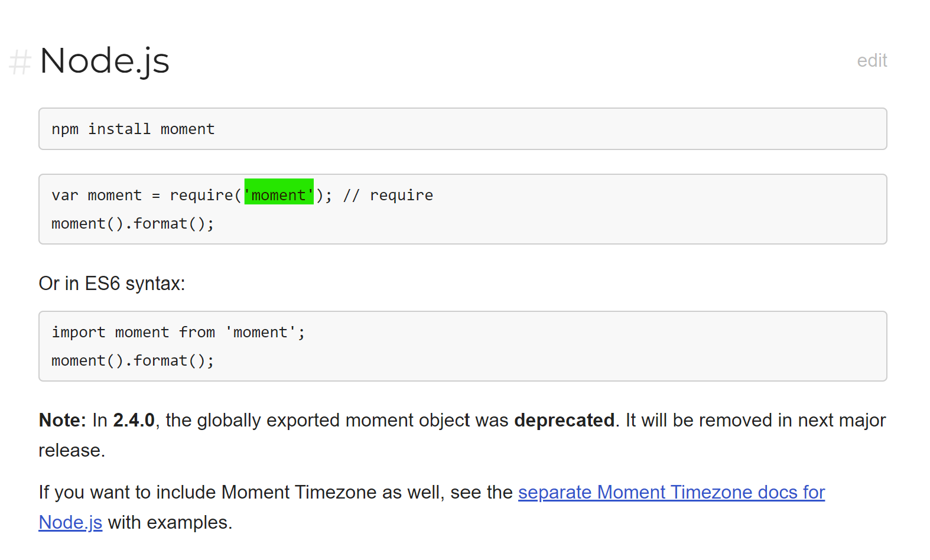Click the # anchor icon beside Node.js
The height and width of the screenshot is (560, 930).
pos(19,61)
